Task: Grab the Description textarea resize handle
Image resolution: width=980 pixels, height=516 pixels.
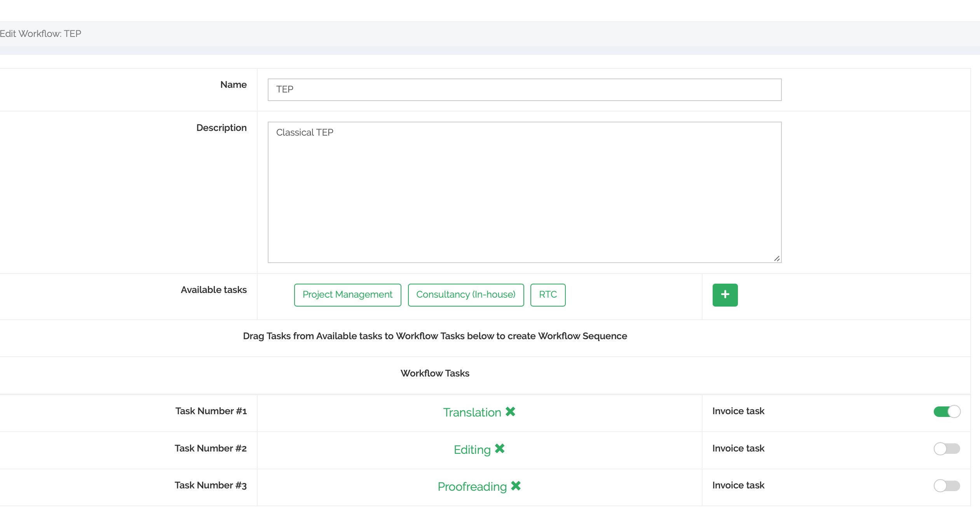Action: [x=777, y=259]
